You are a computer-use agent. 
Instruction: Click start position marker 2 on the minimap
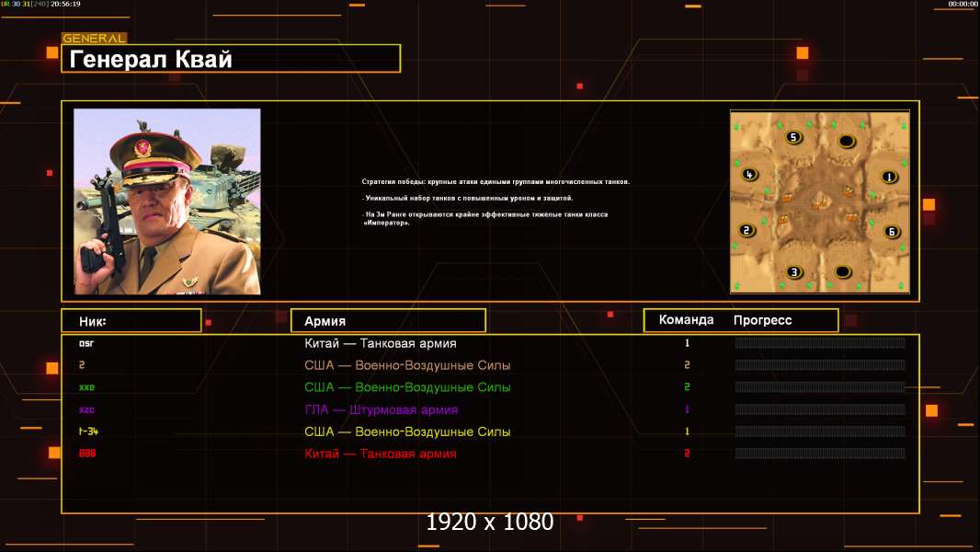point(746,230)
